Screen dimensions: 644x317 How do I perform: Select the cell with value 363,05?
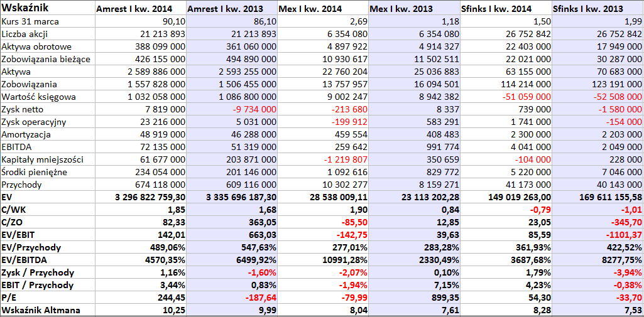click(x=232, y=222)
